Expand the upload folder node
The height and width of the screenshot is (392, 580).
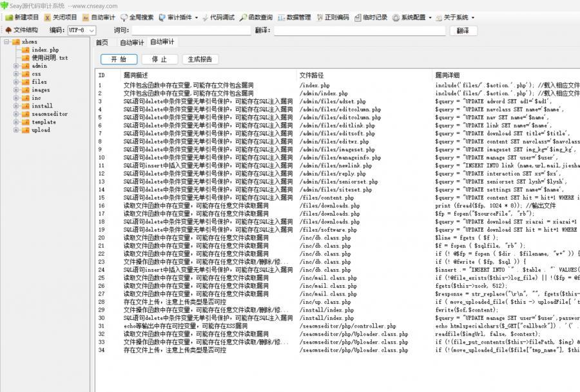point(16,130)
